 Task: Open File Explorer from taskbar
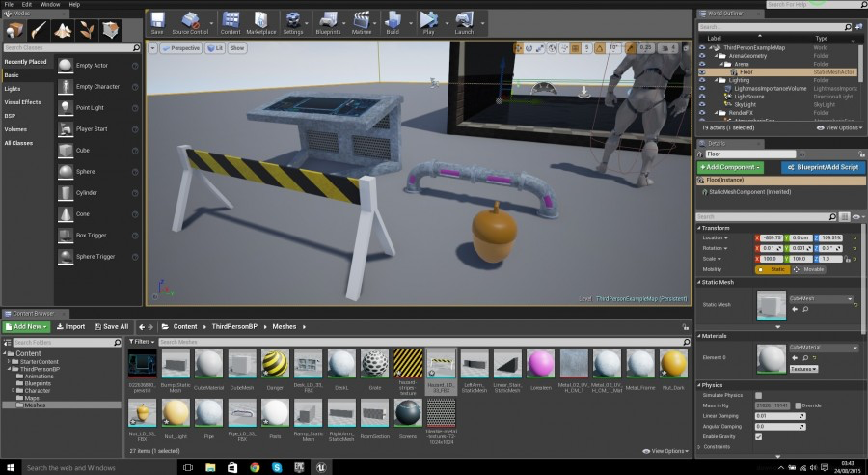click(x=210, y=467)
